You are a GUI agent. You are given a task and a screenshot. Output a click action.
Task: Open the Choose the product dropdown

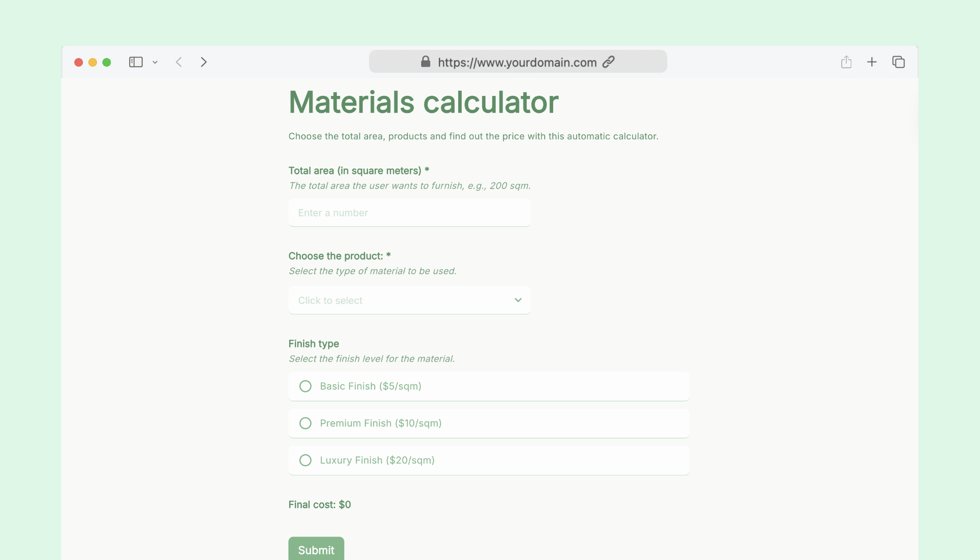[x=410, y=301]
